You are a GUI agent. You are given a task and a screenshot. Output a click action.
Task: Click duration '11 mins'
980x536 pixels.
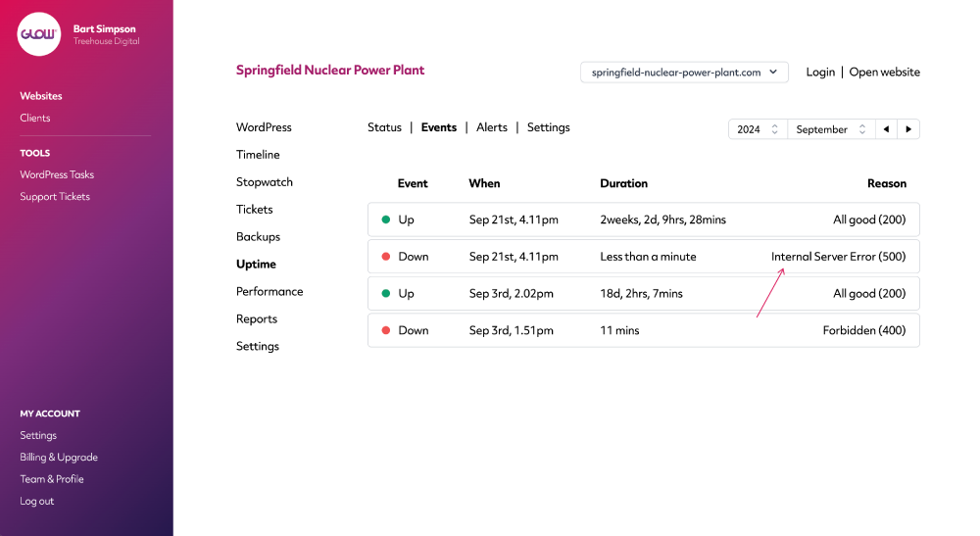[x=619, y=330]
